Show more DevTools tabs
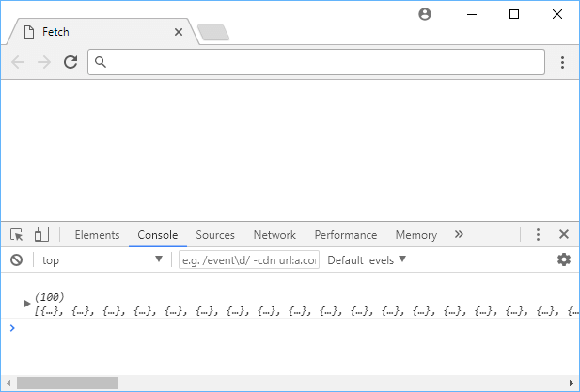The height and width of the screenshot is (392, 580). coord(459,234)
